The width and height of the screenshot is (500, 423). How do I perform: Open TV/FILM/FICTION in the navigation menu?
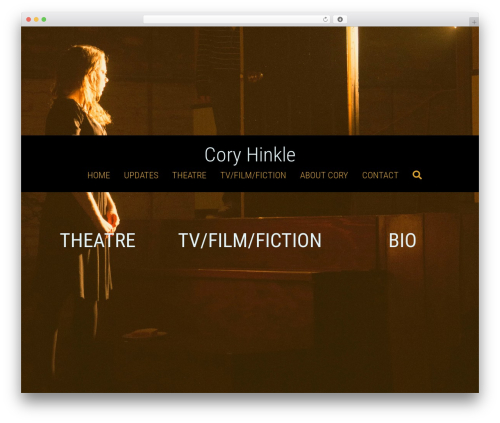[253, 175]
